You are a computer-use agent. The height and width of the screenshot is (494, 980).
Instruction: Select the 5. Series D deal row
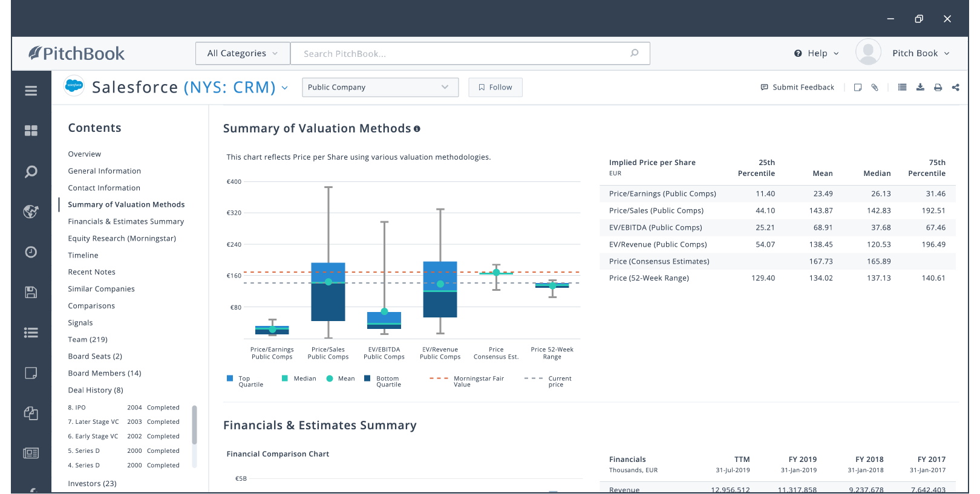124,451
